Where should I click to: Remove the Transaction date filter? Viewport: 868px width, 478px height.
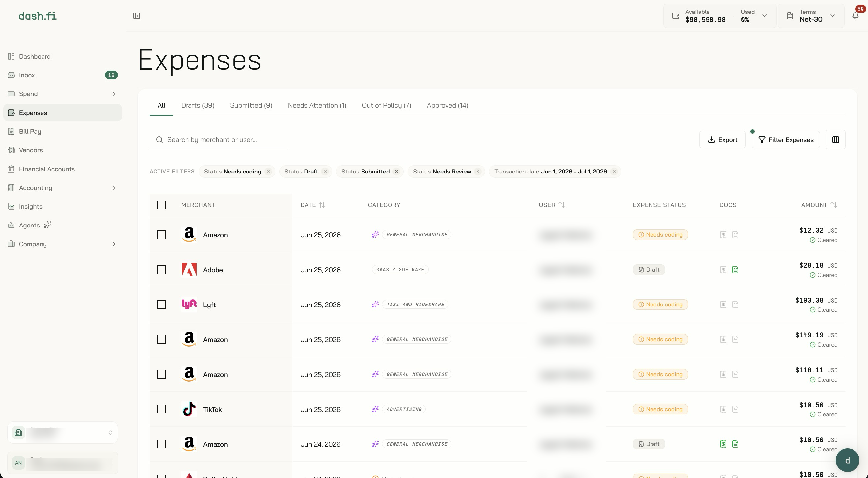point(614,172)
